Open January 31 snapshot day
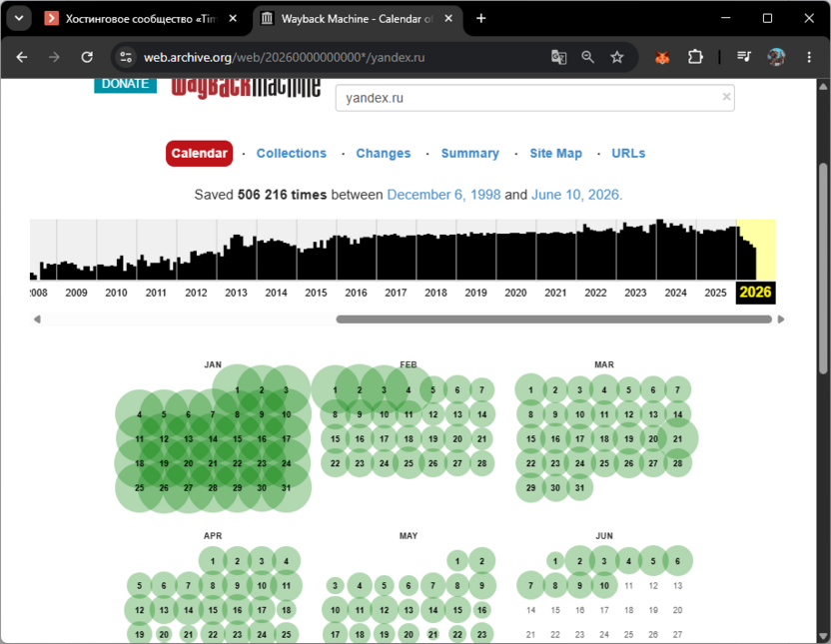The image size is (831, 644). tap(287, 488)
